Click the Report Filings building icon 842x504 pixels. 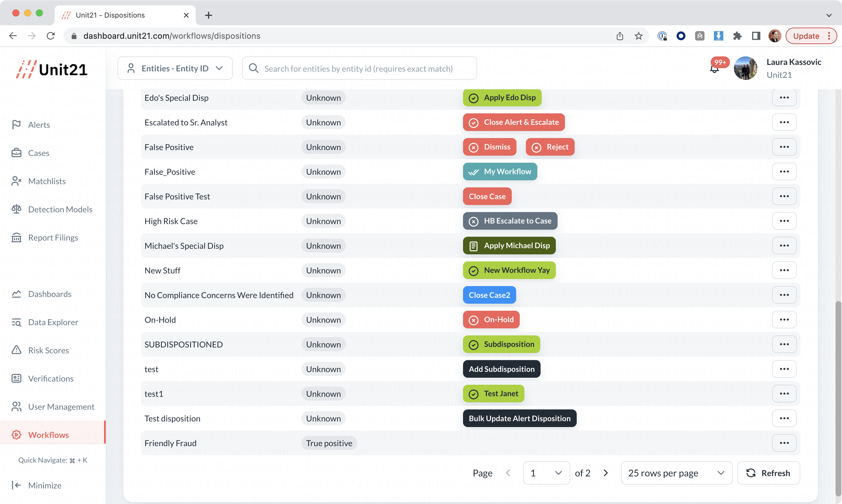click(x=16, y=237)
